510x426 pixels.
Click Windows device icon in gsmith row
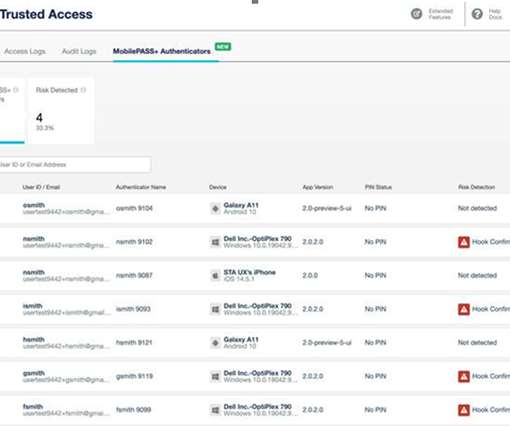point(215,376)
